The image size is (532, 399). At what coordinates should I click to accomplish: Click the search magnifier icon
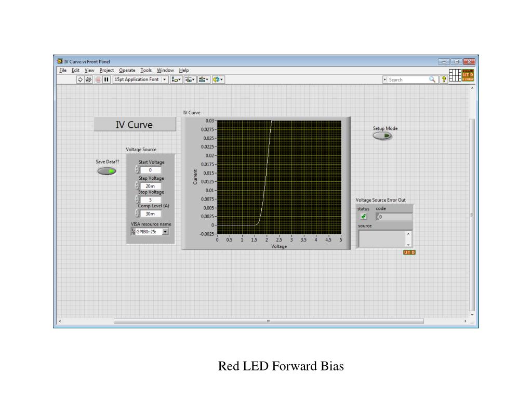click(432, 79)
